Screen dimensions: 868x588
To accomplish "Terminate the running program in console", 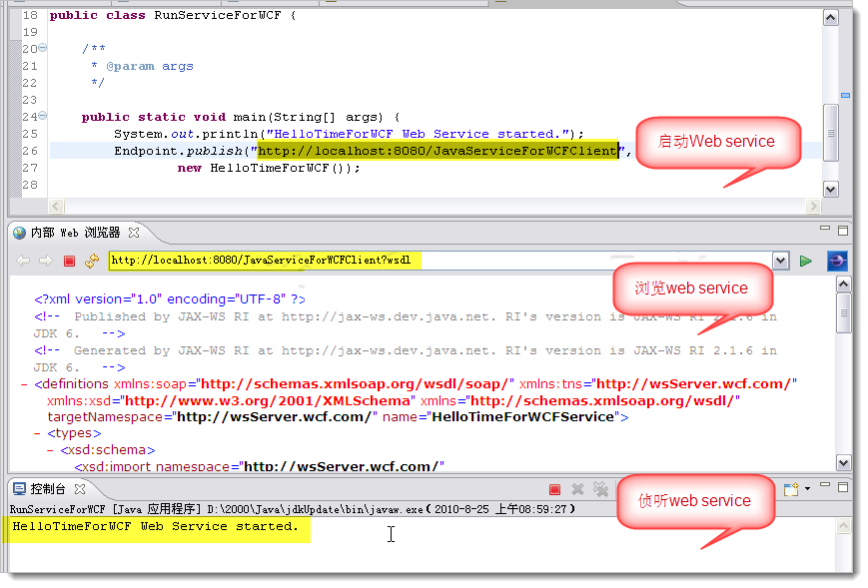I will (x=554, y=489).
